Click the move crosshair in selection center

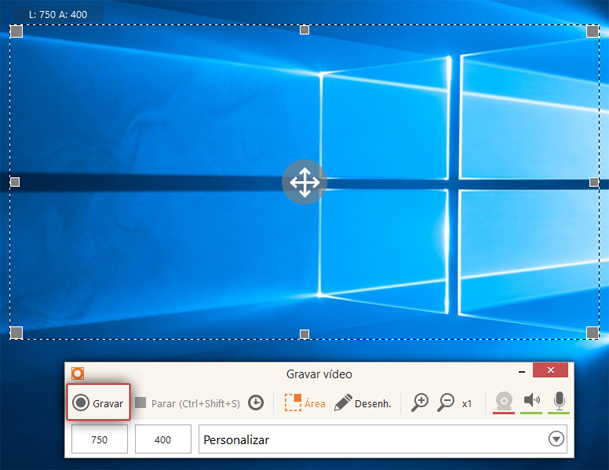point(304,182)
